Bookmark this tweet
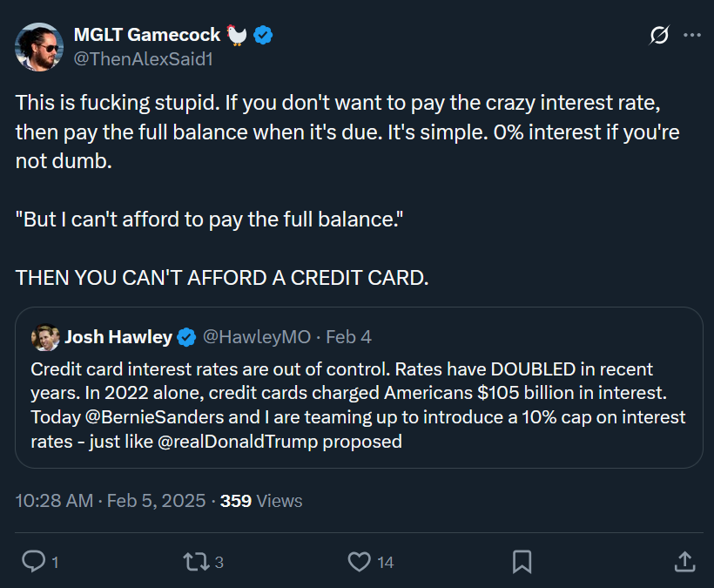The width and height of the screenshot is (714, 588). [522, 562]
